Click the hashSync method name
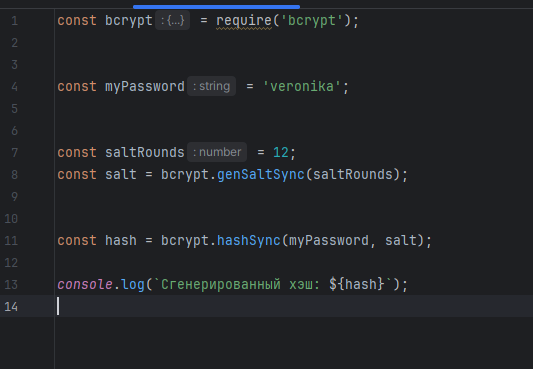Image resolution: width=533 pixels, height=369 pixels. click(248, 241)
